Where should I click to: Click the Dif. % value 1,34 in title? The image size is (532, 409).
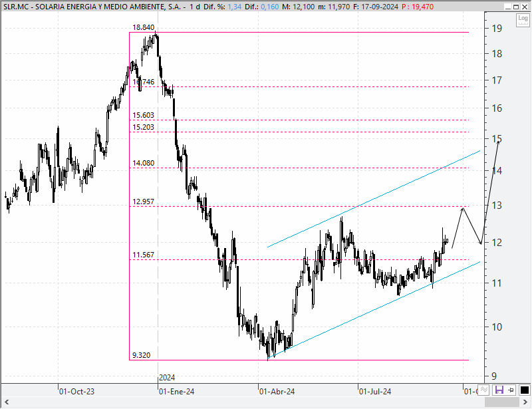coord(235,7)
